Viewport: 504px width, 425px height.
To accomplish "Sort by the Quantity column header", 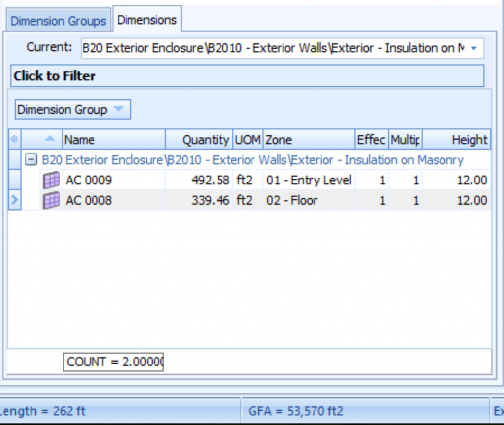I will [199, 139].
